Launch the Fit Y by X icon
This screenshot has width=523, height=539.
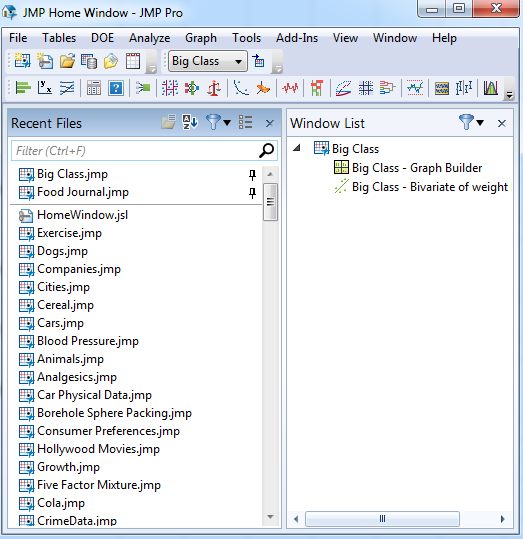tap(45, 88)
